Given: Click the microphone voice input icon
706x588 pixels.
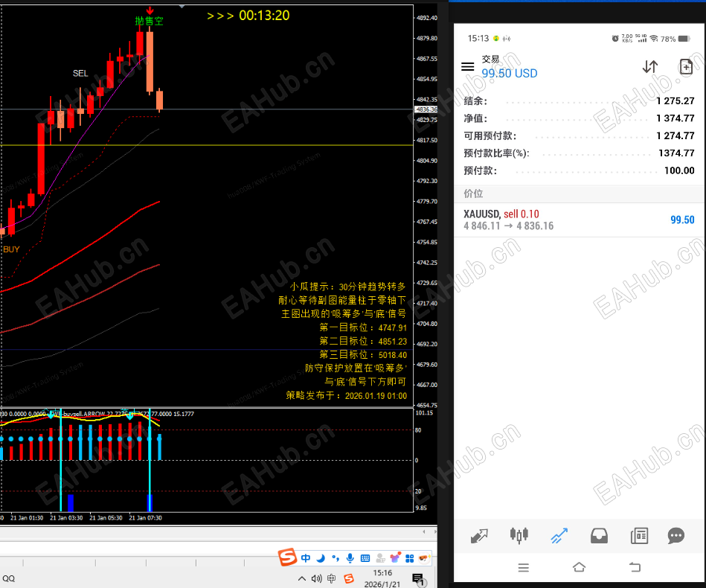Looking at the screenshot, I should [350, 558].
